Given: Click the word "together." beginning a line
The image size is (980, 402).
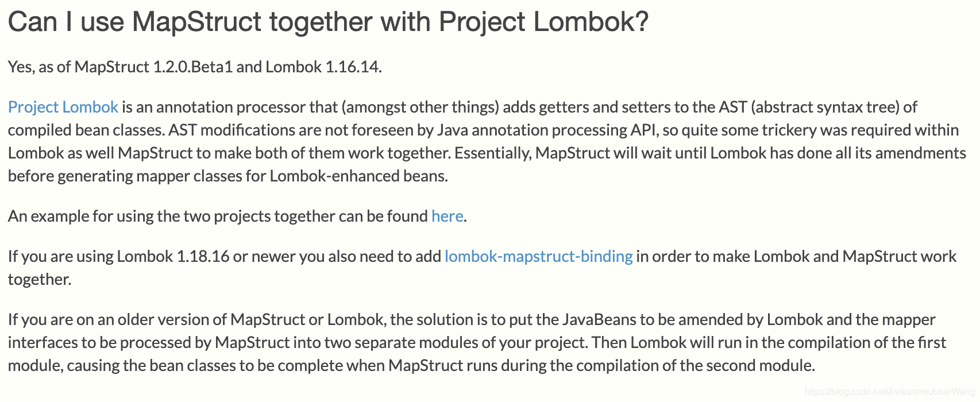Looking at the screenshot, I should 40,279.
